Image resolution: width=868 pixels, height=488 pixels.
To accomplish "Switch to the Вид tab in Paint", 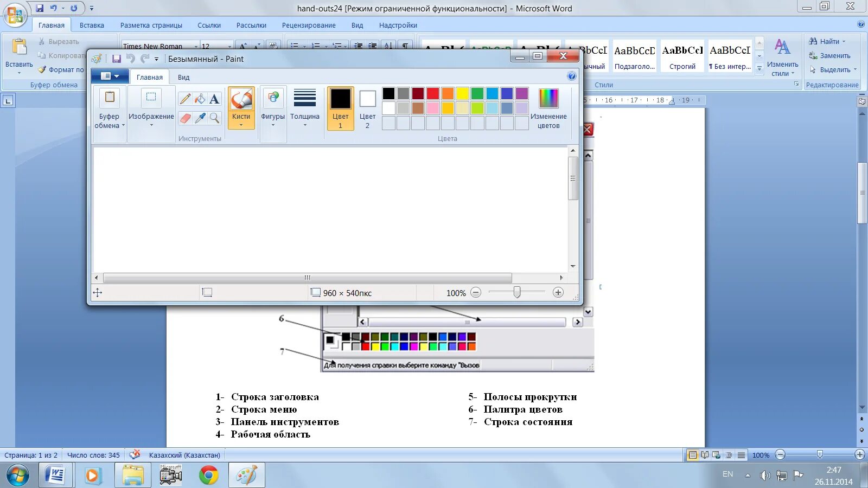I will 183,77.
